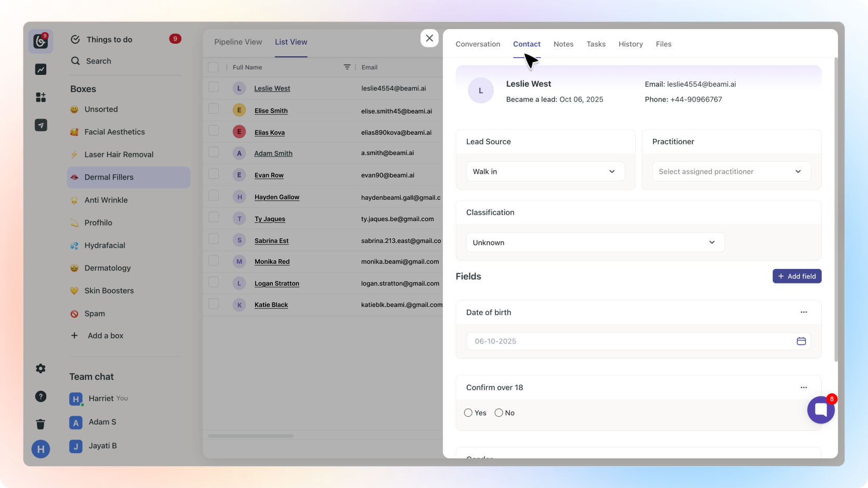Image resolution: width=868 pixels, height=488 pixels.
Task: Click the app logo with notification badge
Action: 41,41
